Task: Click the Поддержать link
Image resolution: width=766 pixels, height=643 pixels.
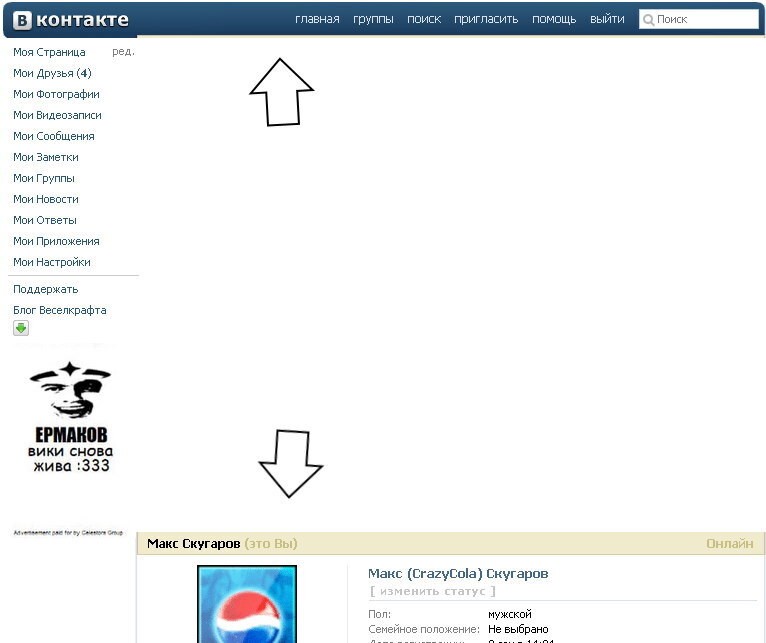Action: 45,289
